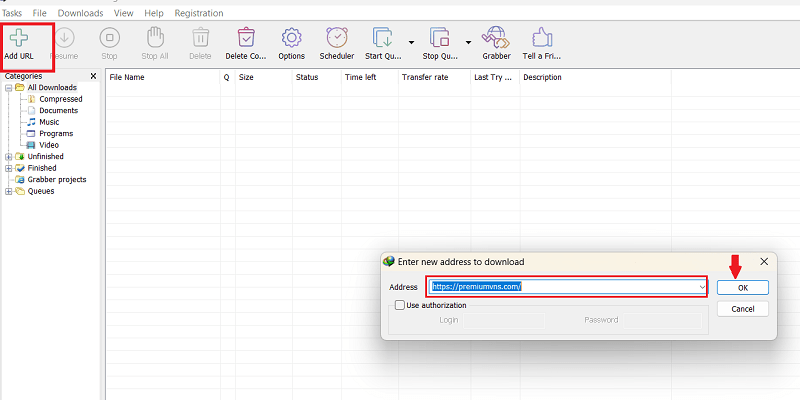This screenshot has width=800, height=400.
Task: Expand the Unfinished tree node
Action: (9, 157)
